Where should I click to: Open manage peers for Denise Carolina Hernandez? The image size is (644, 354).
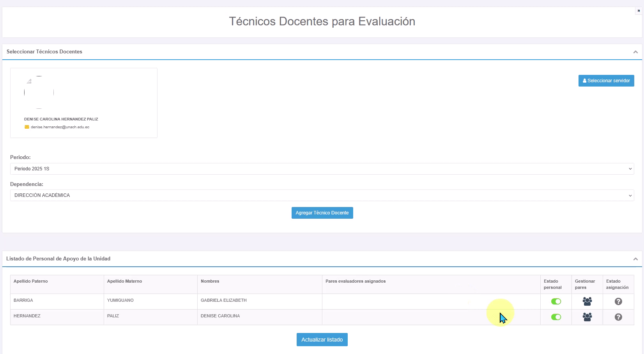click(587, 317)
